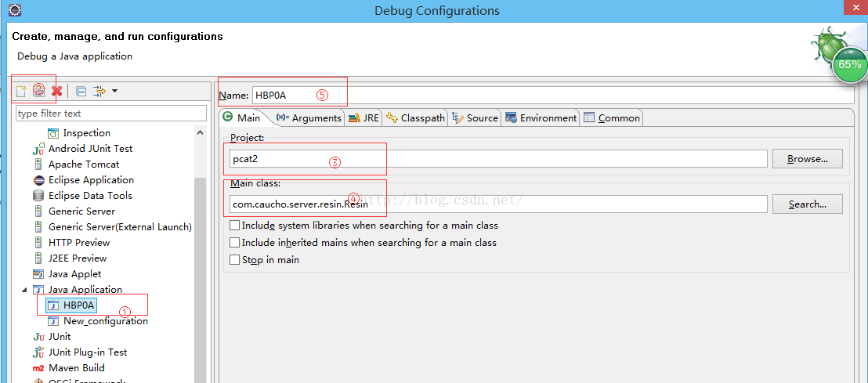868x383 pixels.
Task: Select the Eclipse Data Tools entry
Action: tap(89, 196)
